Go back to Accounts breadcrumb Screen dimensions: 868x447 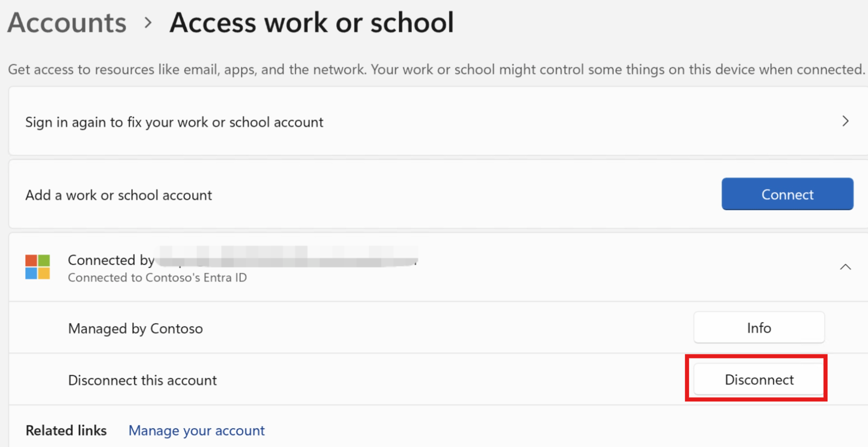click(67, 23)
